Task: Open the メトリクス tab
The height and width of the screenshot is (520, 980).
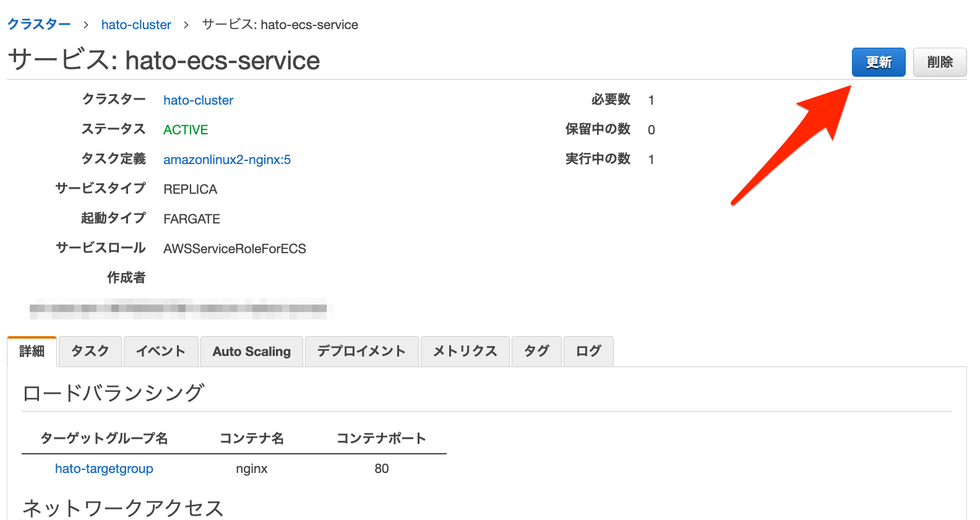Action: [465, 352]
